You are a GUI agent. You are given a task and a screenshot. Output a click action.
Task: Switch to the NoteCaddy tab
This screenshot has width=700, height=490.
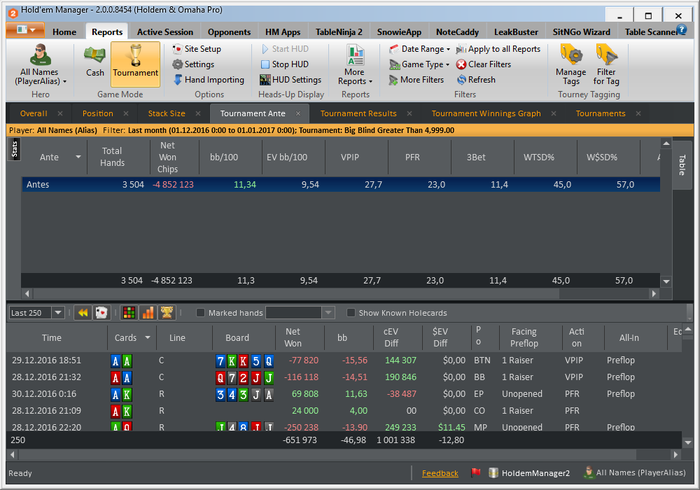tap(457, 32)
